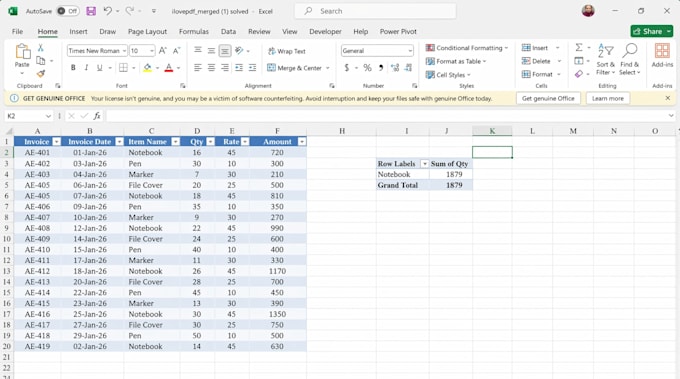Open the Qty column filter dropdown
The height and width of the screenshot is (379, 680).
(210, 142)
